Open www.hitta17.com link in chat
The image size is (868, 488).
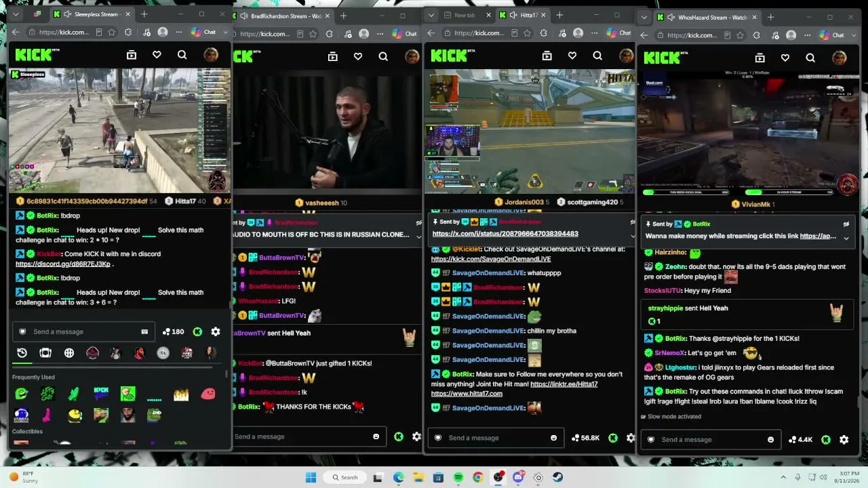coord(467,394)
